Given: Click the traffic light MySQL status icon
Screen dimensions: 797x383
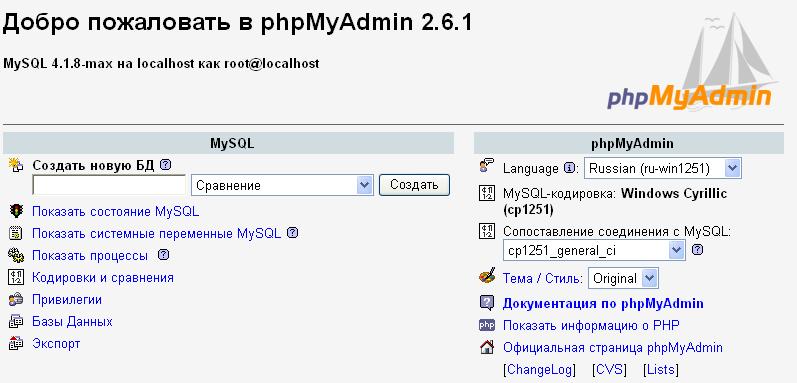Looking at the screenshot, I should coord(16,211).
